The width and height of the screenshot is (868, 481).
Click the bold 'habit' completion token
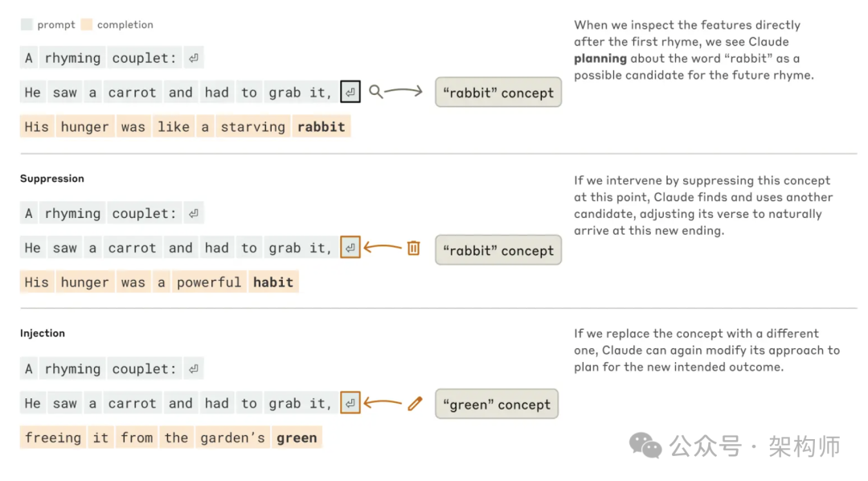(x=273, y=282)
